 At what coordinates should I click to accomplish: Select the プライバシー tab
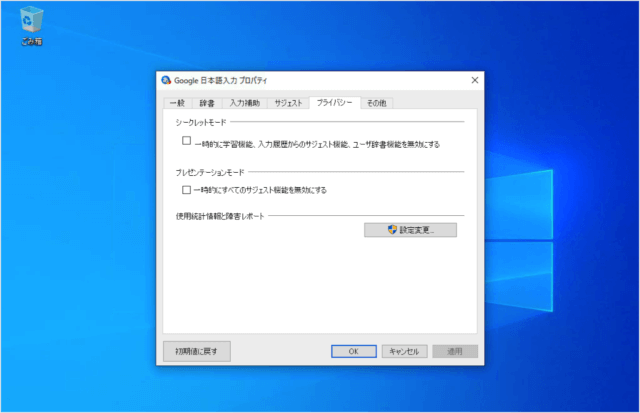point(335,102)
